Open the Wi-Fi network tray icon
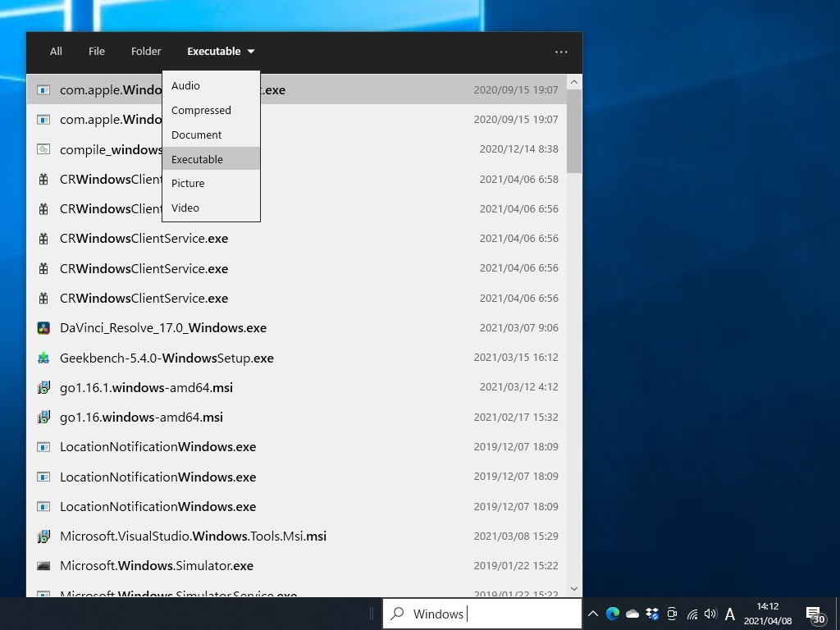Image resolution: width=840 pixels, height=630 pixels. pos(692,613)
